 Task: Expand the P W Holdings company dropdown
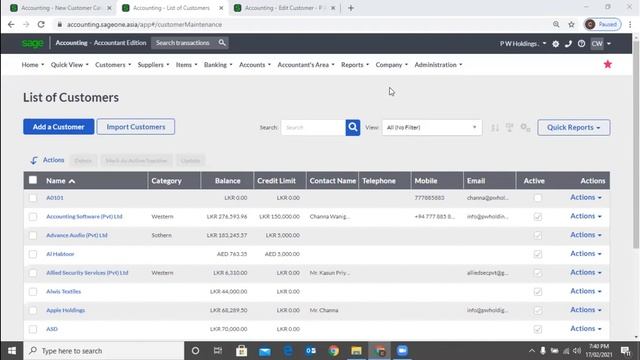[x=523, y=44]
